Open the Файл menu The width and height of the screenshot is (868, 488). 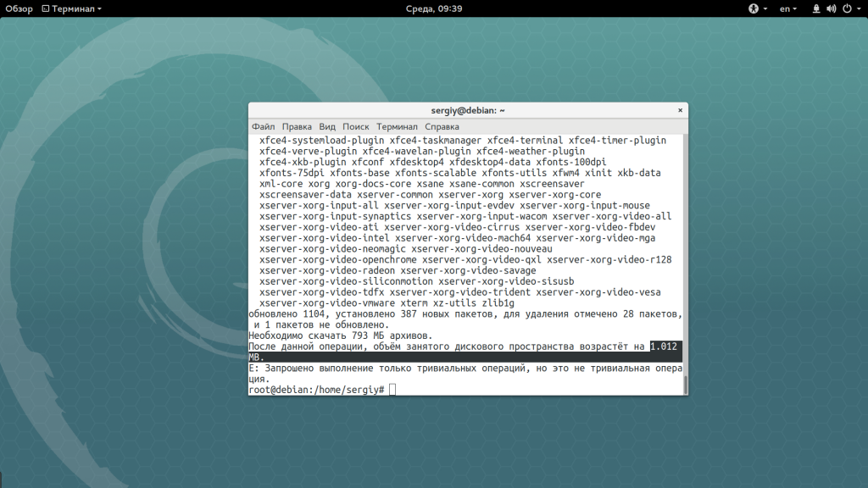pyautogui.click(x=263, y=126)
